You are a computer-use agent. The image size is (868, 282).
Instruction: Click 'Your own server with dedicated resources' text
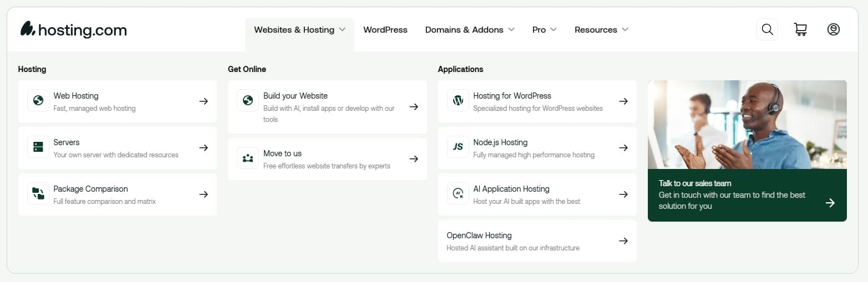(116, 155)
